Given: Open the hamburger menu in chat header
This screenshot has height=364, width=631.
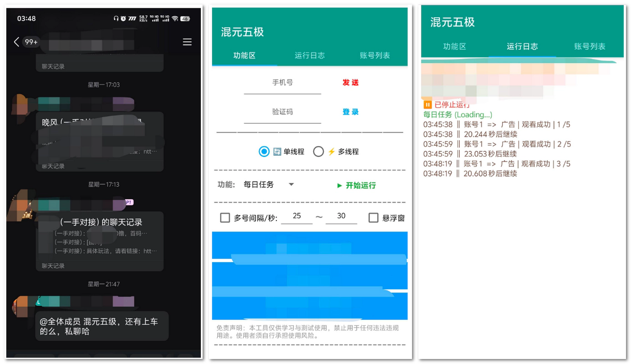Looking at the screenshot, I should tap(187, 42).
